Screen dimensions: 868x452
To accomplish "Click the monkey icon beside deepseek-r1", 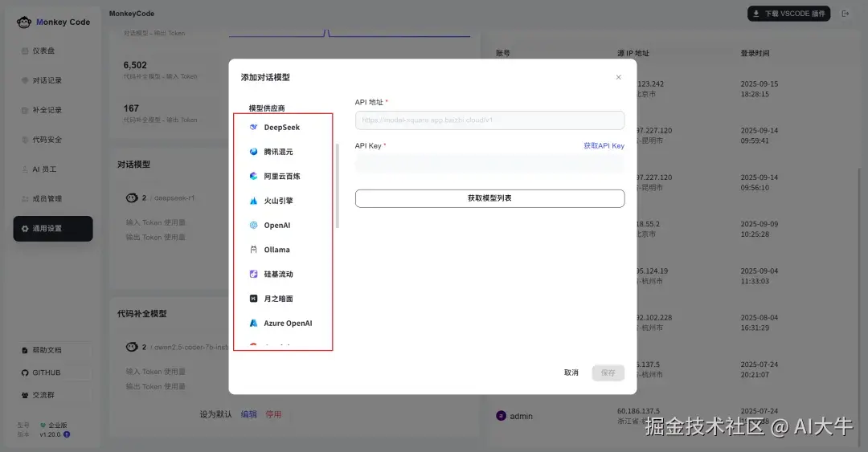I will [x=132, y=197].
